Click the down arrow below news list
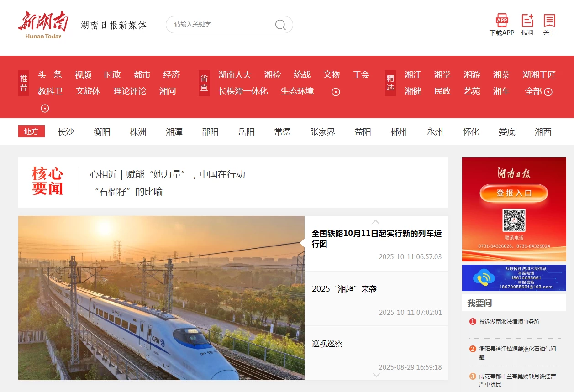This screenshot has width=574, height=392. (x=376, y=375)
